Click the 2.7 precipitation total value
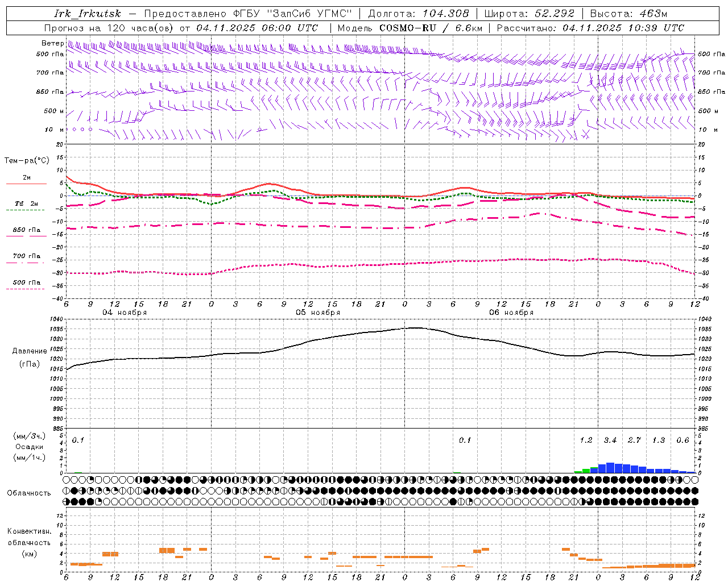Image resolution: width=728 pixels, height=582 pixels. [x=634, y=440]
